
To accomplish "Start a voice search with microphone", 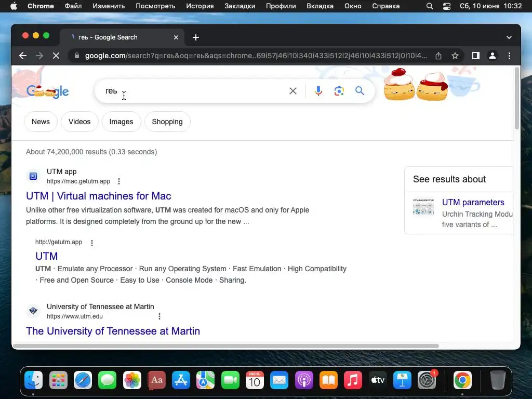I will [318, 91].
